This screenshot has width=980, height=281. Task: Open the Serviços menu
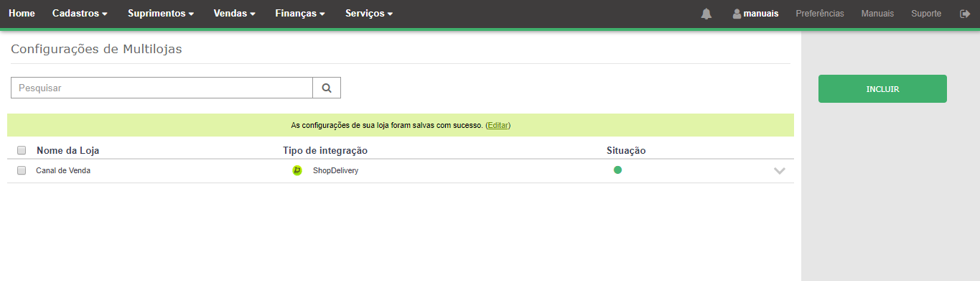point(369,14)
